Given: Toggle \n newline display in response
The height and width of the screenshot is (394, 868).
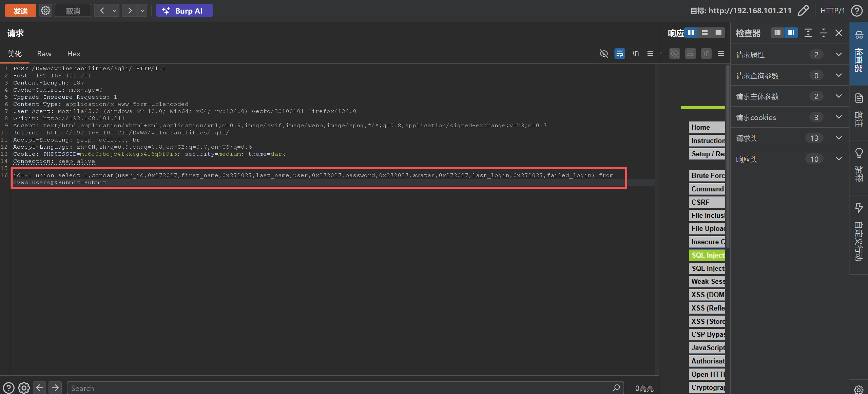Looking at the screenshot, I should click(706, 54).
